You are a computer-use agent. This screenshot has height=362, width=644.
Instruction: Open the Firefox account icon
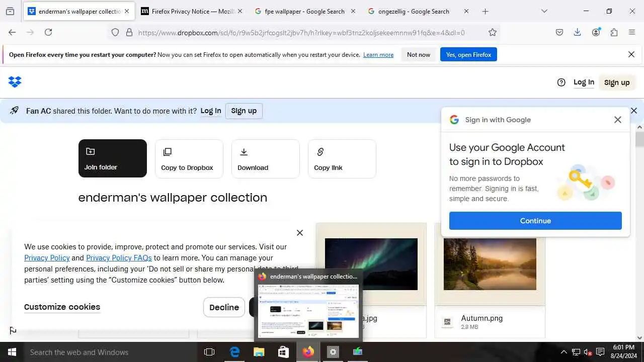click(596, 32)
